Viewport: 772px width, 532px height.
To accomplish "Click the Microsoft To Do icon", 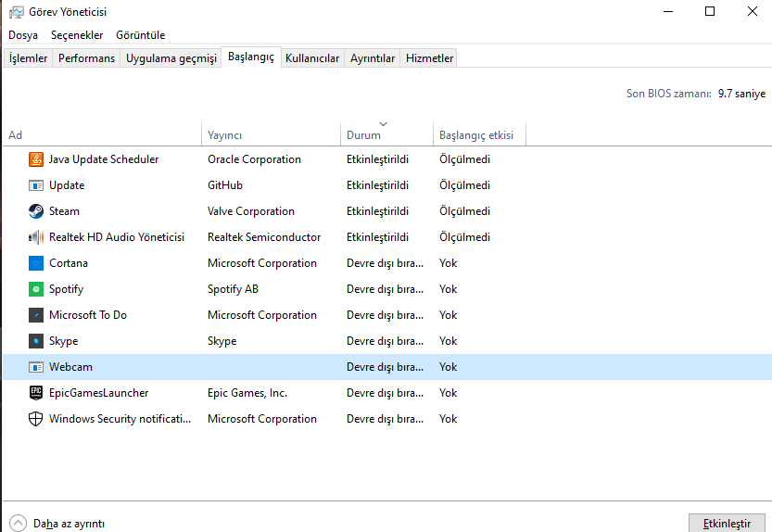I will (36, 315).
